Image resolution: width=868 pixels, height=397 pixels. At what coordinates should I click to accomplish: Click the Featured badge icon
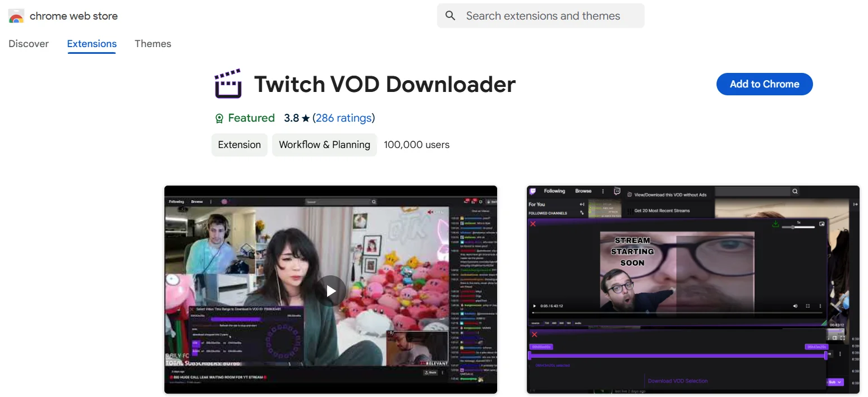coord(219,118)
